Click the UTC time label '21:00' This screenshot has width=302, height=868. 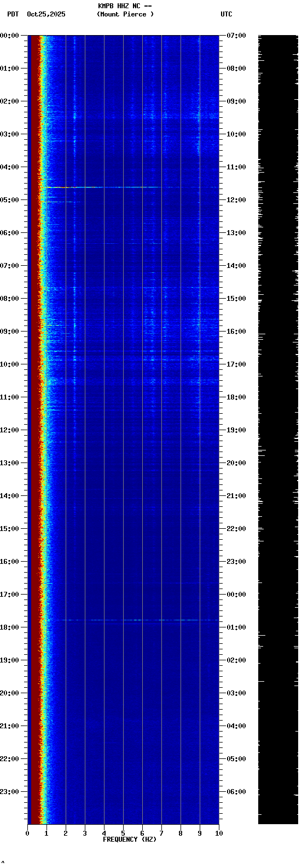click(236, 496)
